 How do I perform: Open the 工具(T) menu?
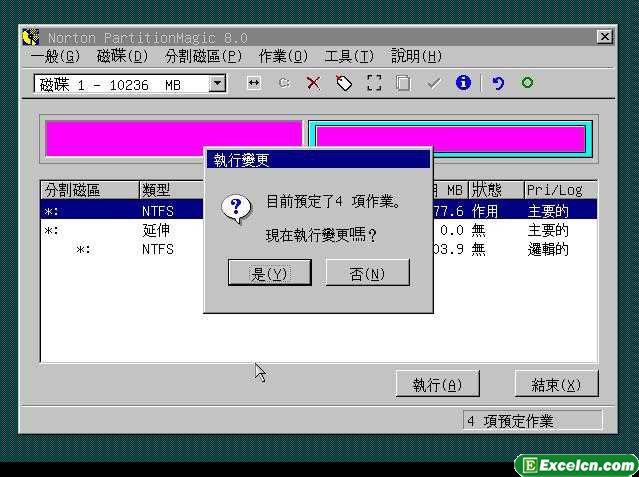point(349,56)
